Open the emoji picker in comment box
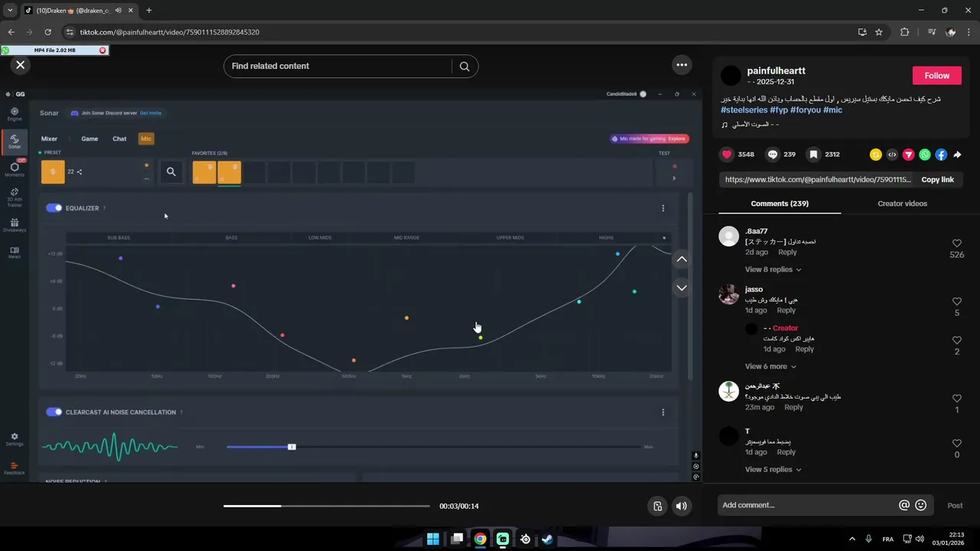Viewport: 980px width, 551px height. [x=921, y=505]
